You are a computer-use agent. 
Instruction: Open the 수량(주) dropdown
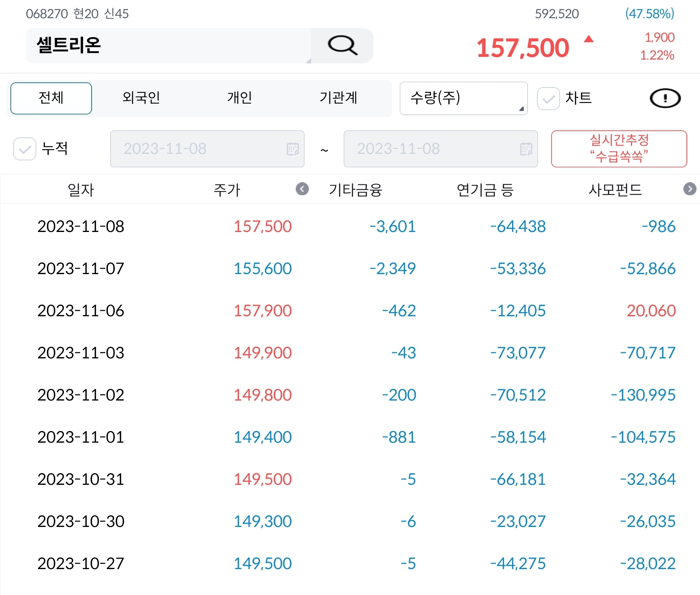(463, 98)
